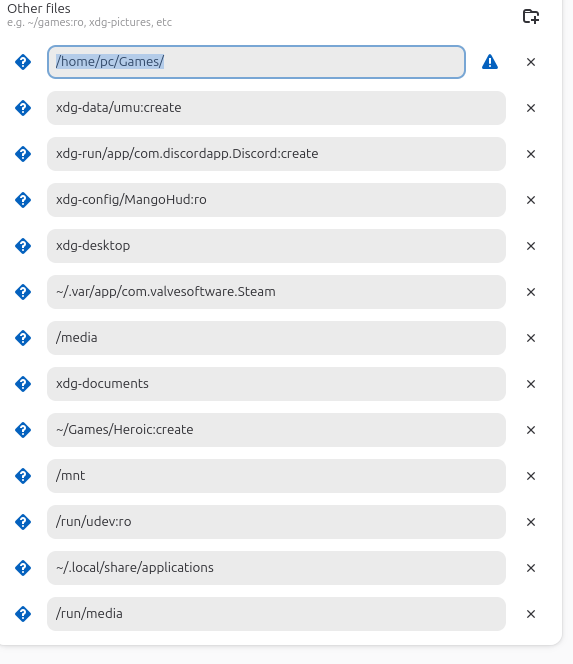Delete the xdg-config/MangoHud:ro path
The image size is (573, 664).
tap(531, 200)
